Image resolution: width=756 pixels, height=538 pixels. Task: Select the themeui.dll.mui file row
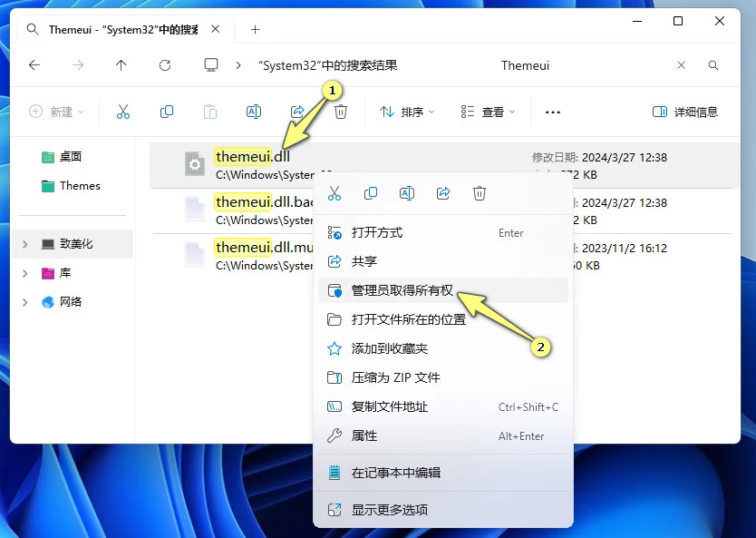[441, 256]
